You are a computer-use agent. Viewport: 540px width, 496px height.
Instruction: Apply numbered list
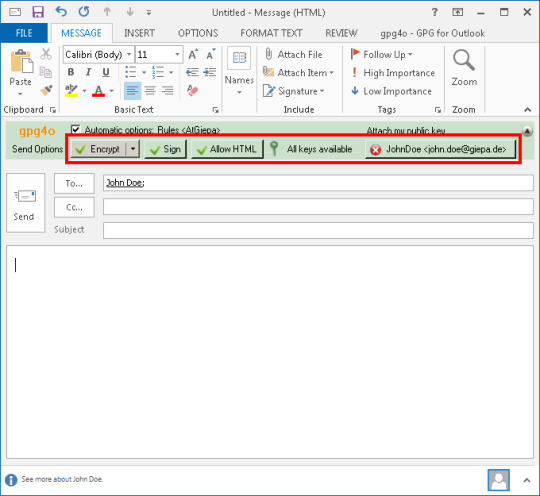click(x=158, y=72)
